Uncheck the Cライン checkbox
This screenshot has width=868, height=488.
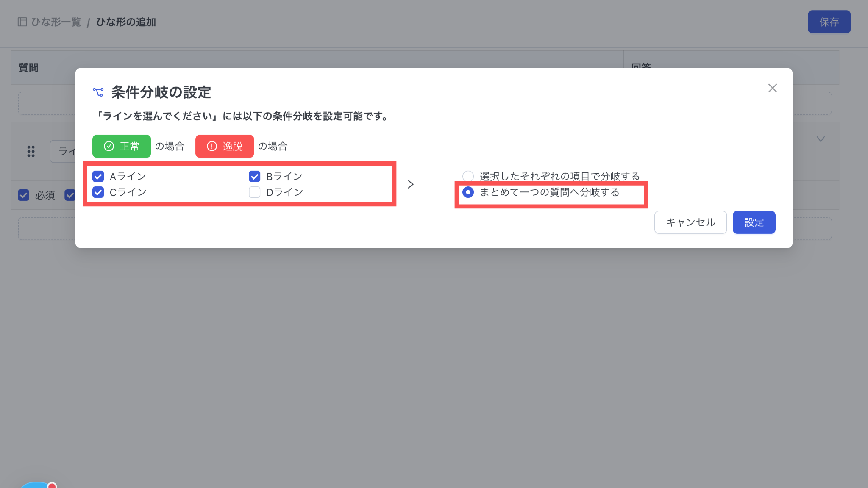[x=98, y=192]
